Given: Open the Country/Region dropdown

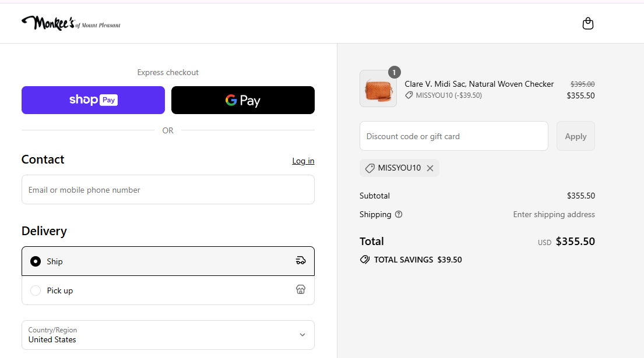Looking at the screenshot, I should (168, 335).
